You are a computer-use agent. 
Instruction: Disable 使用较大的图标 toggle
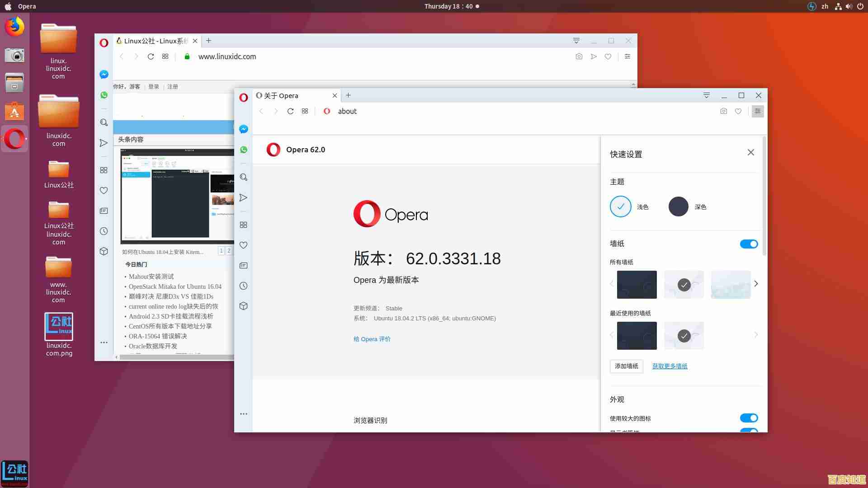(x=749, y=418)
